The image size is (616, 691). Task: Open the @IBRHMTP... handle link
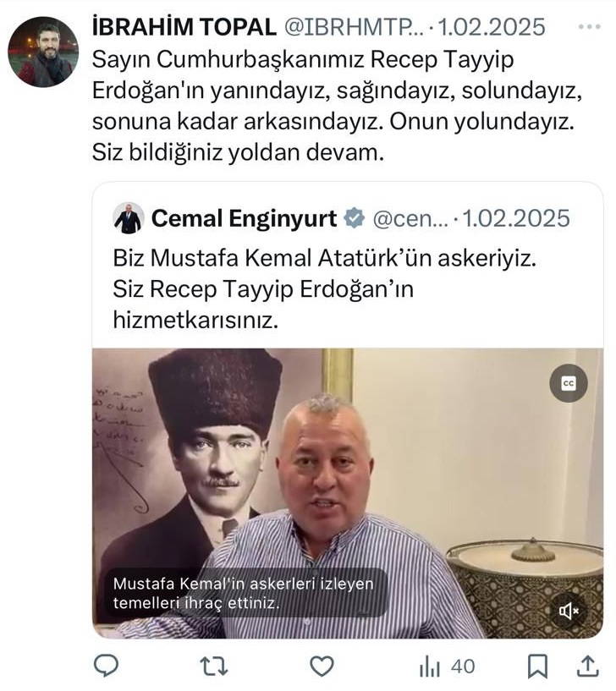[354, 27]
